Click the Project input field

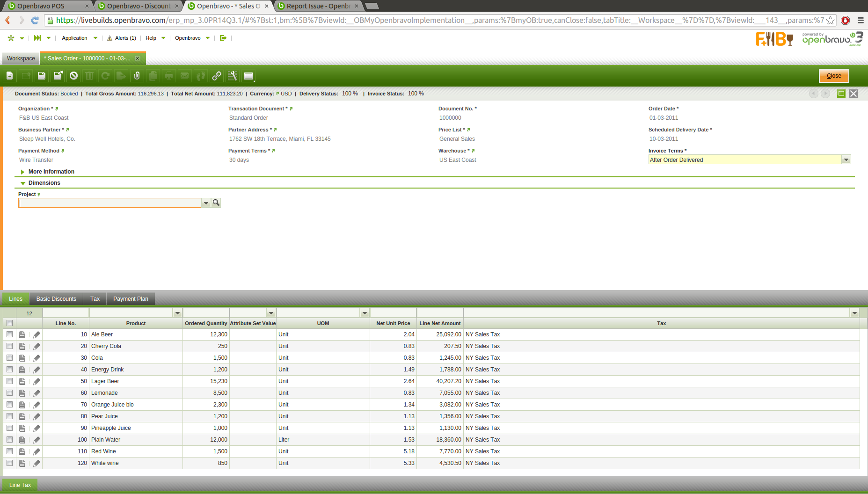click(x=110, y=203)
